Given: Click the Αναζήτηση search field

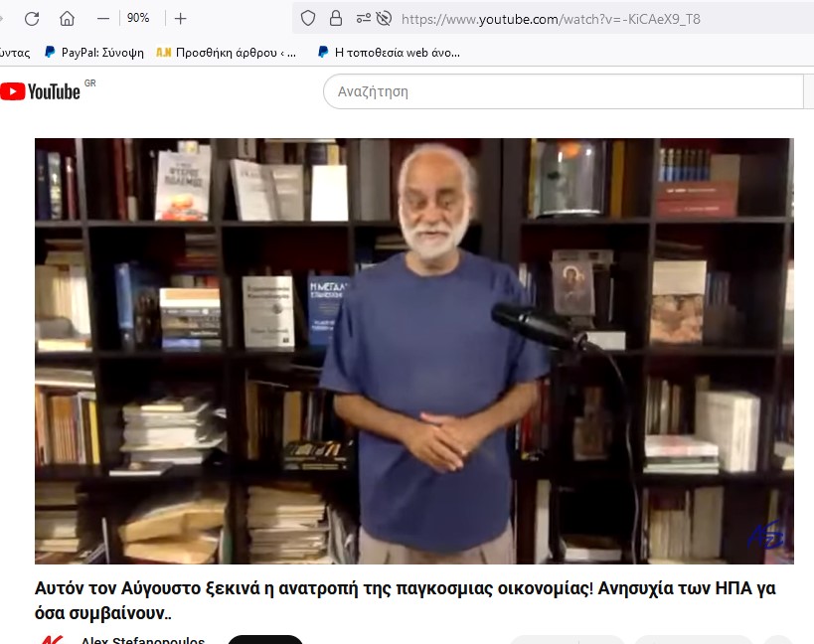Looking at the screenshot, I should click(x=564, y=91).
